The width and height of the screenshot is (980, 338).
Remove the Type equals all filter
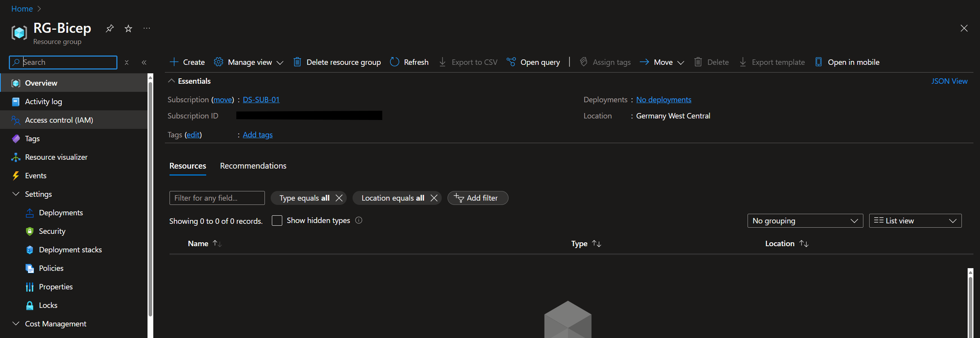[x=339, y=198]
